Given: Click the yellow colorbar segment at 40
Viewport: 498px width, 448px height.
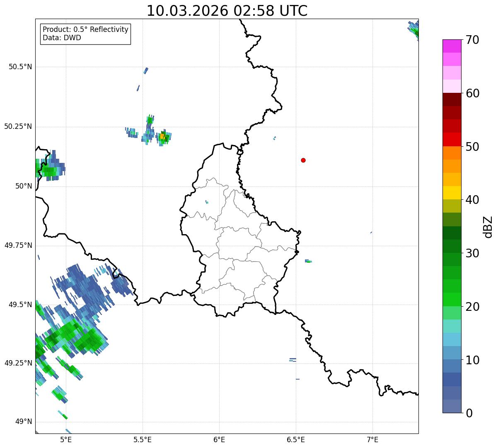Looking at the screenshot, I should (452, 193).
